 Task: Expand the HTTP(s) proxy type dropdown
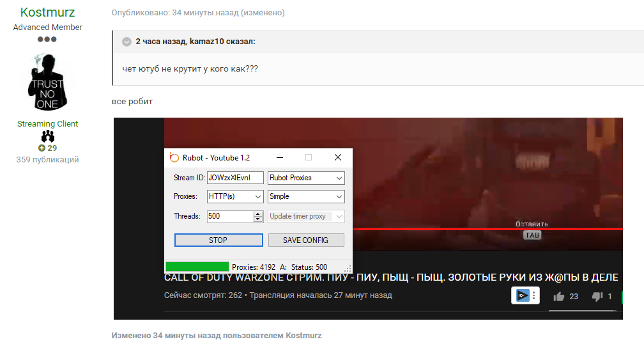234,197
